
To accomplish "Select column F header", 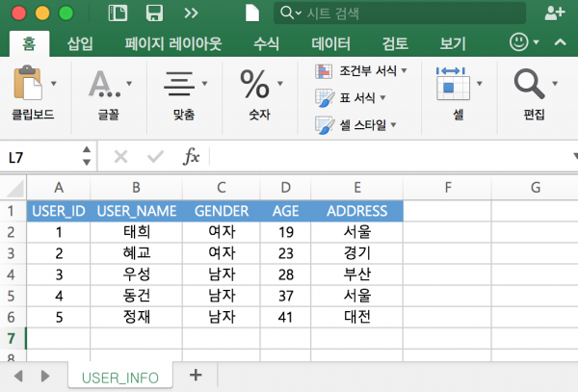I will [447, 188].
